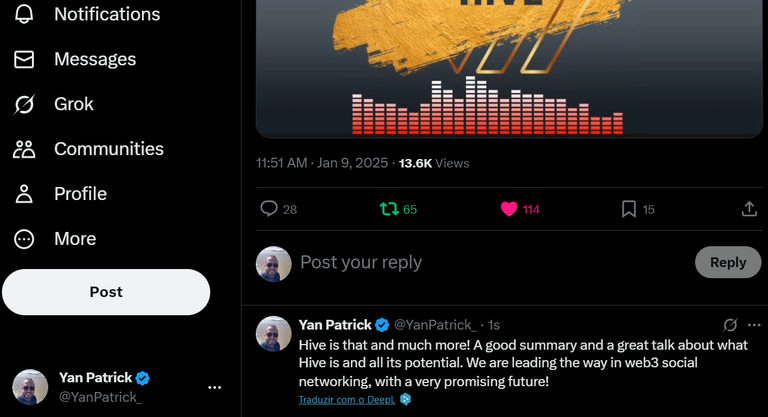Select Communities menu item label
Screen dimensions: 768x417
tap(109, 149)
